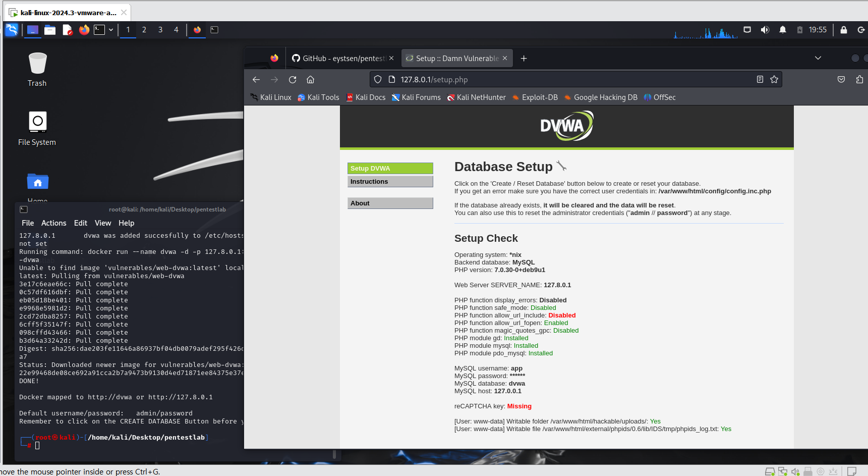Select the terminal window button in panel

(x=214, y=30)
